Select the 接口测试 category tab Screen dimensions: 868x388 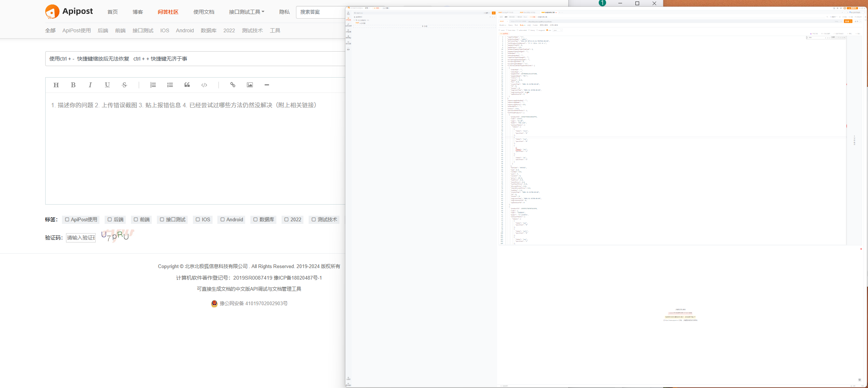pos(143,30)
